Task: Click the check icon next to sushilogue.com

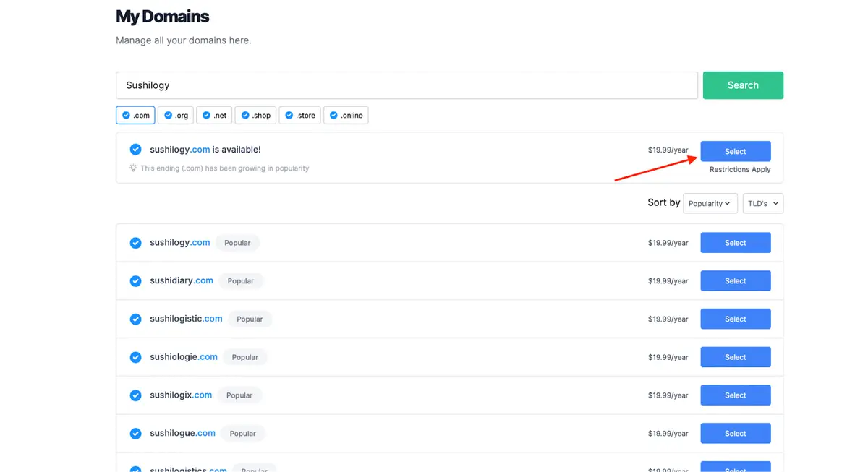Action: tap(135, 433)
